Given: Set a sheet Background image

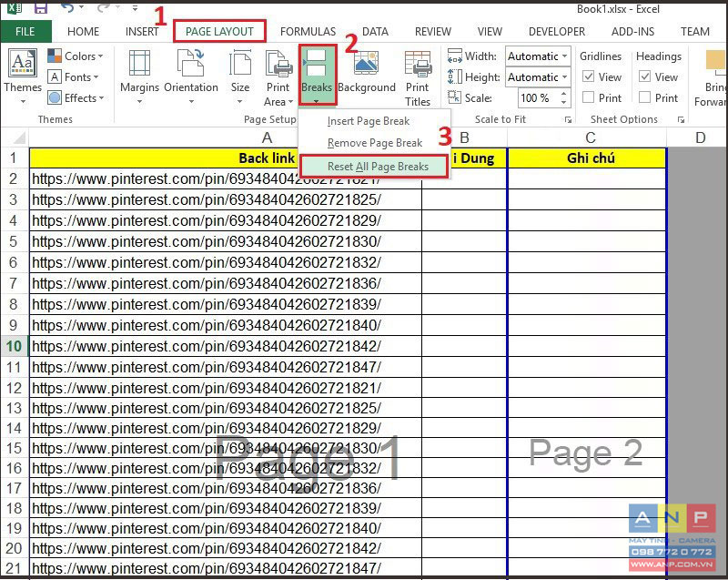Looking at the screenshot, I should [x=367, y=72].
